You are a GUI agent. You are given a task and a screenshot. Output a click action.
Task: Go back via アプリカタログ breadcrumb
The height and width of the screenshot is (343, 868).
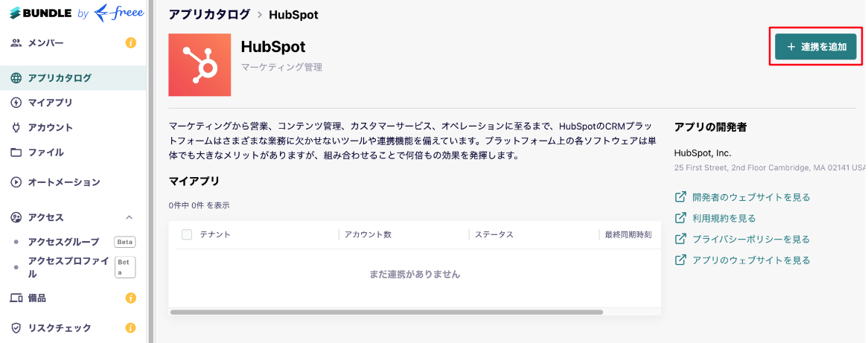coord(209,14)
